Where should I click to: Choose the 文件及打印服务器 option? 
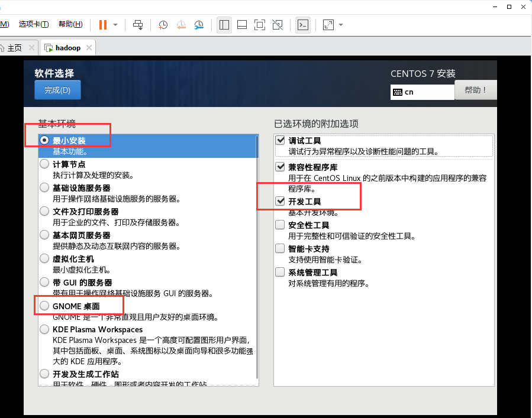pos(44,211)
